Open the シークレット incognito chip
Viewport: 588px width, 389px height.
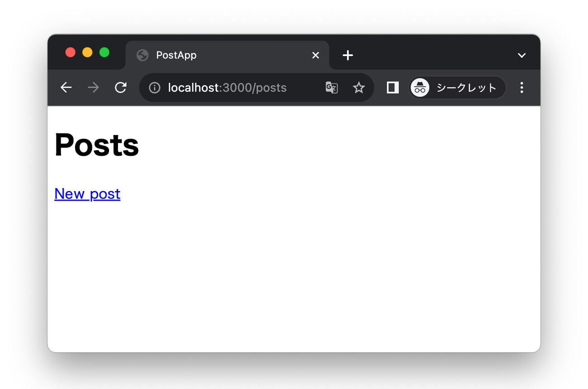[457, 87]
